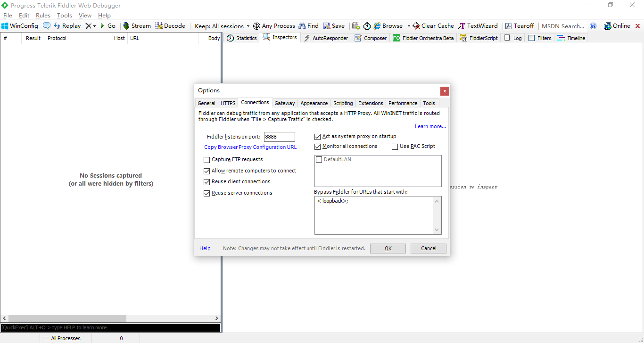Image resolution: width=644 pixels, height=343 pixels.
Task: Open the View menu
Action: [85, 16]
